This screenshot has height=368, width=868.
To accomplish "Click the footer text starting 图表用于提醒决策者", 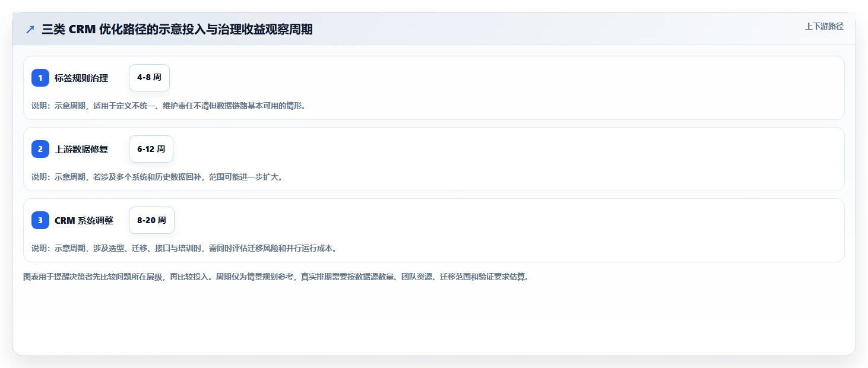I will [275, 277].
